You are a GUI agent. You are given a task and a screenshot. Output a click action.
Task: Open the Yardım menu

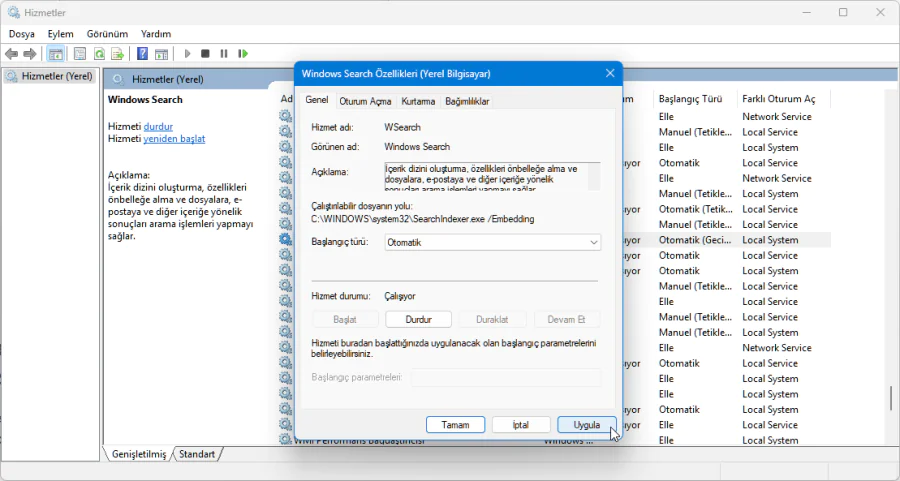[156, 34]
